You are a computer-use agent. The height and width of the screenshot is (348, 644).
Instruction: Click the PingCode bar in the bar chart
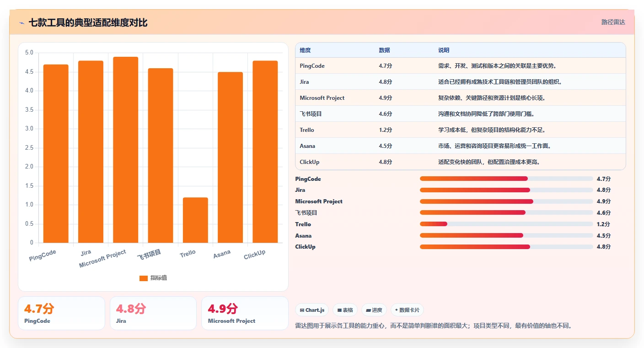(56, 153)
